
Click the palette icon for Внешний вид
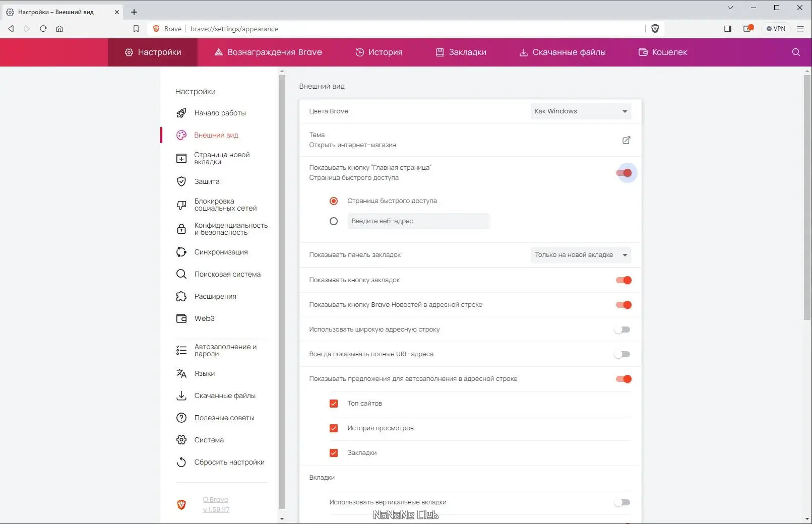[x=181, y=135]
